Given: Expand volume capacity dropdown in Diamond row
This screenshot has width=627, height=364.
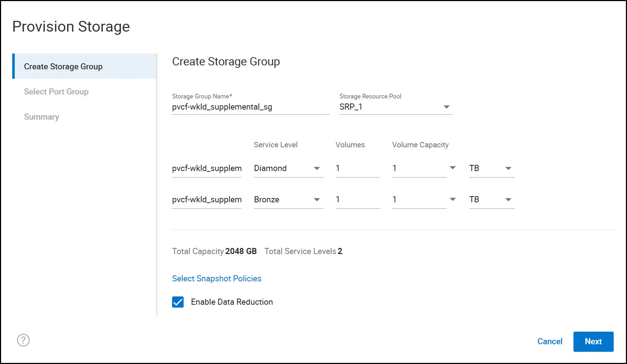Looking at the screenshot, I should (453, 168).
